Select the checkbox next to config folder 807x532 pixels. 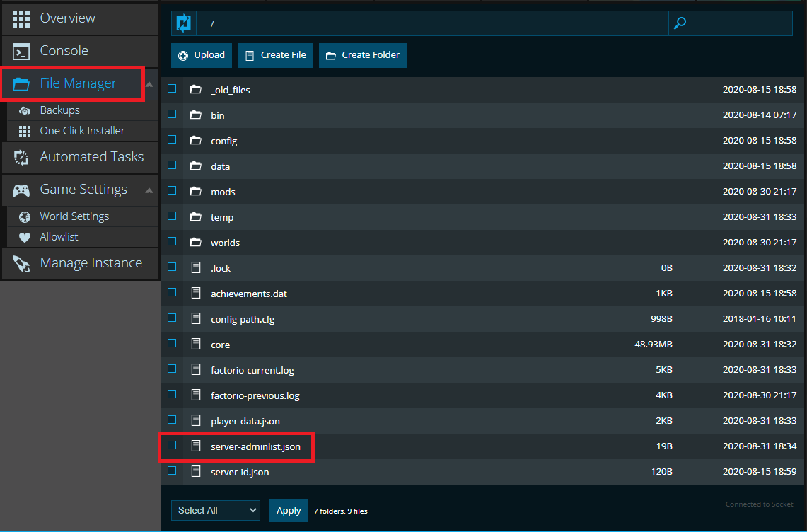(x=172, y=140)
